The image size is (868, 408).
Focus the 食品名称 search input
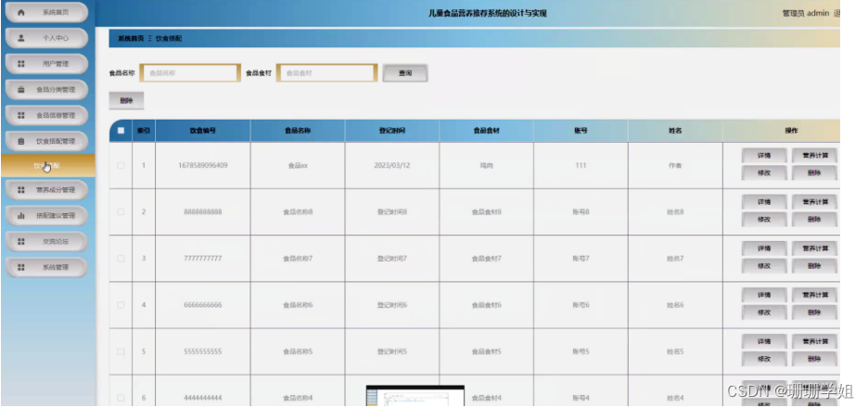190,73
